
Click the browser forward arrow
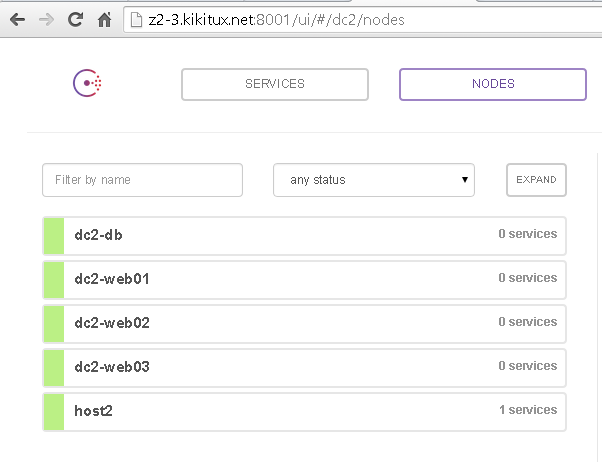pos(46,20)
